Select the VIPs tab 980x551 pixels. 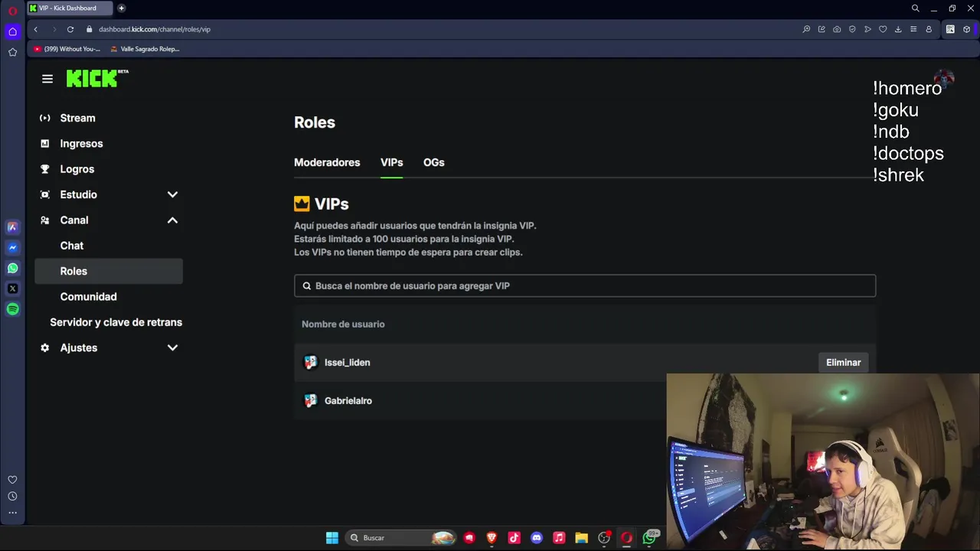coord(391,162)
